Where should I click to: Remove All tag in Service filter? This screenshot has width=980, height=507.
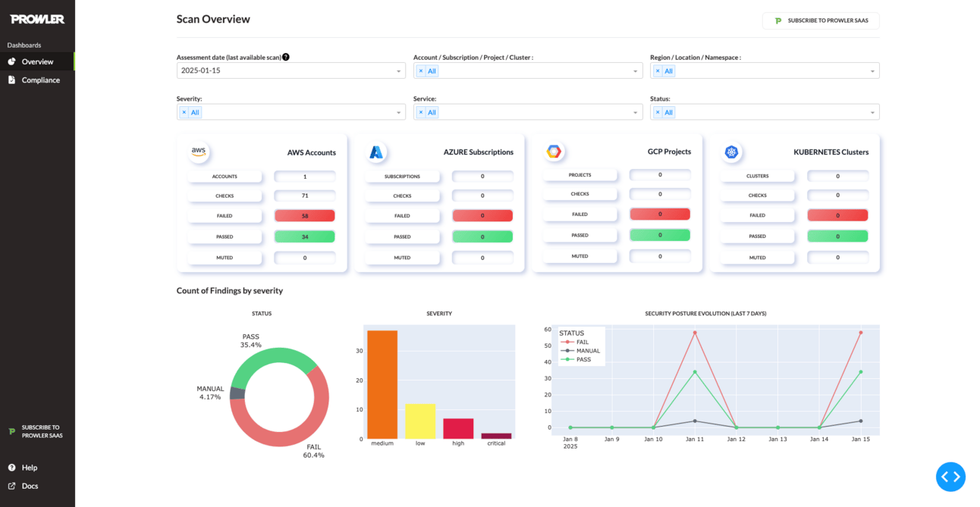(x=421, y=112)
